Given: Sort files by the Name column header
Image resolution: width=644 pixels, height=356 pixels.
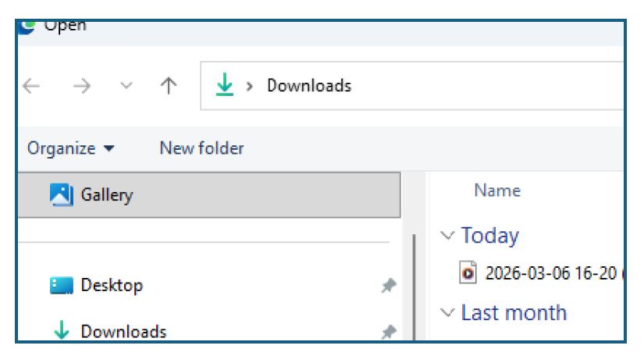Looking at the screenshot, I should coord(497,190).
